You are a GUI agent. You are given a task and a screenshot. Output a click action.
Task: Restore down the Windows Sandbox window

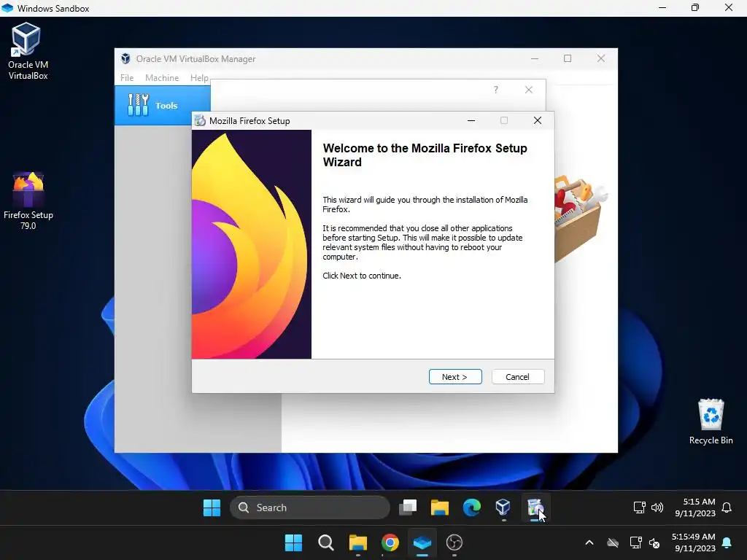tap(695, 7)
